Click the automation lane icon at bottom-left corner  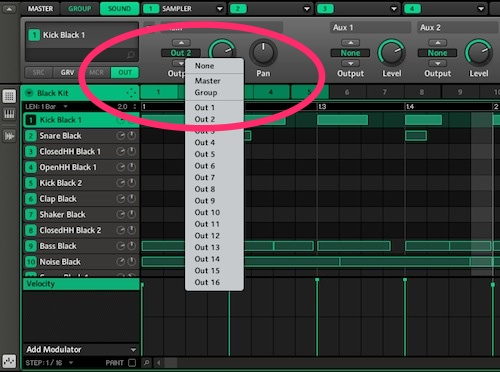9,361
